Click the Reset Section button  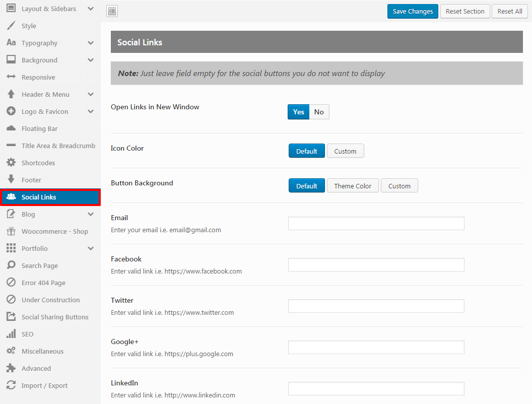pos(465,11)
